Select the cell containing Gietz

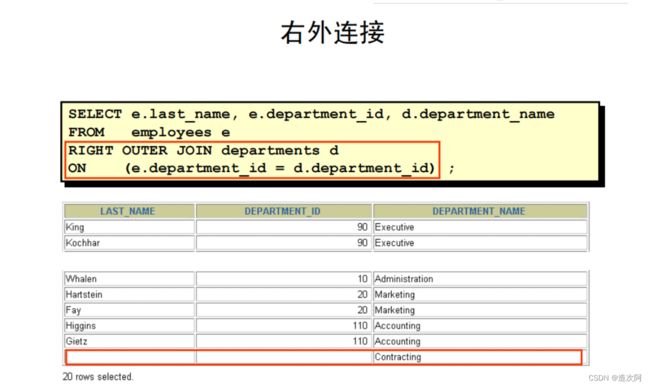[129, 341]
